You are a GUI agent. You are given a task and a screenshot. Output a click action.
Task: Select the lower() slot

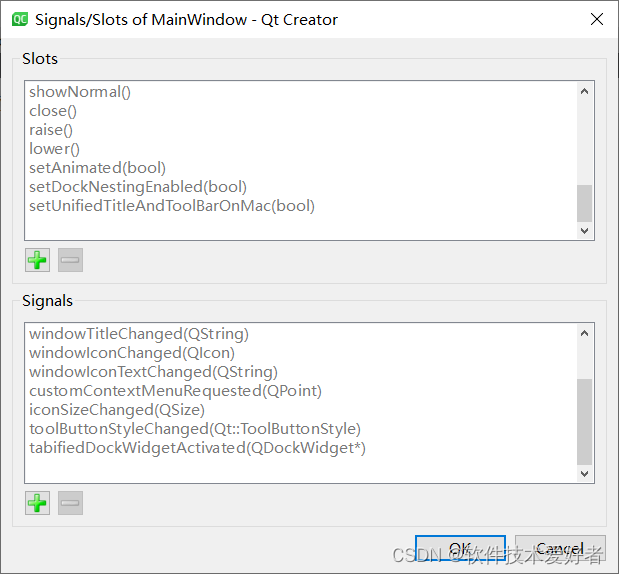pos(54,149)
